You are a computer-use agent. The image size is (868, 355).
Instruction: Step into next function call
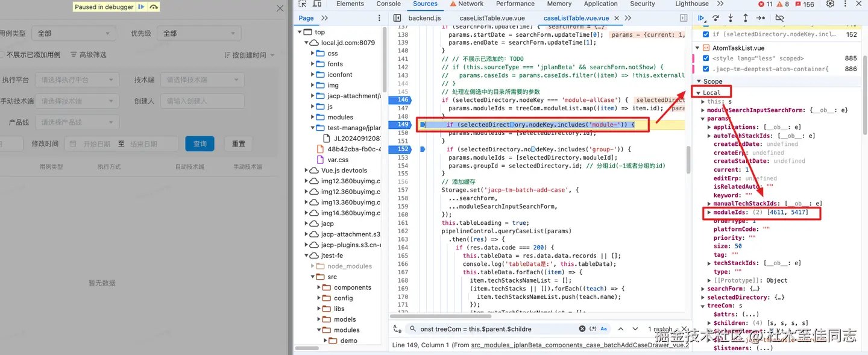tap(731, 18)
